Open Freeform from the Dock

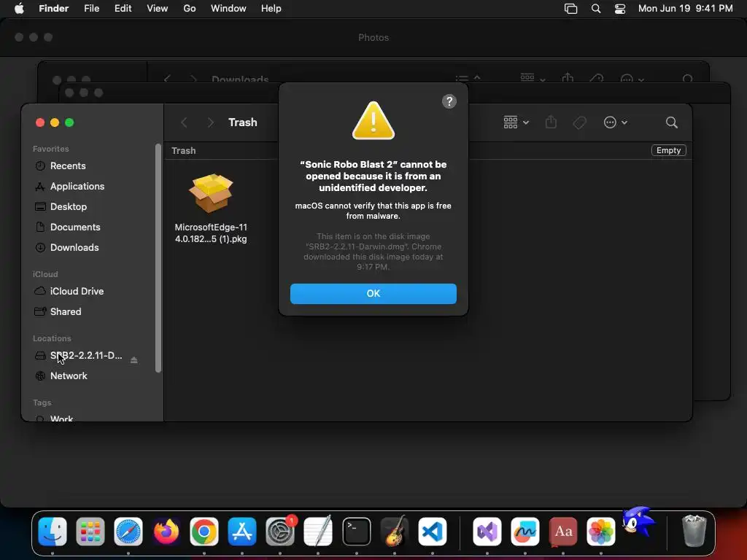525,532
